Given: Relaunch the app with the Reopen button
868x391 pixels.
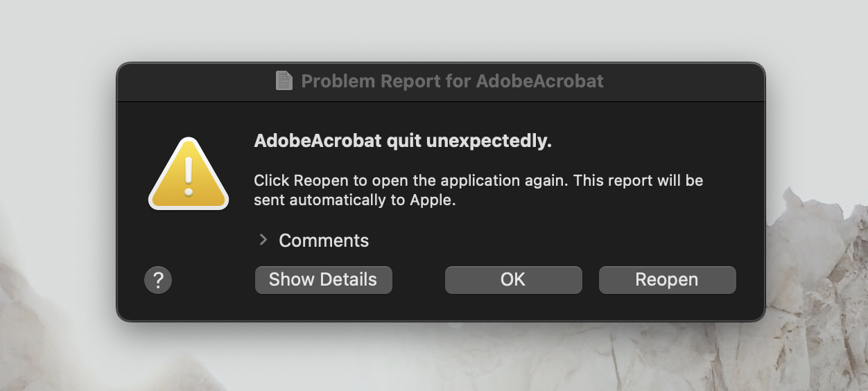Looking at the screenshot, I should pos(667,280).
